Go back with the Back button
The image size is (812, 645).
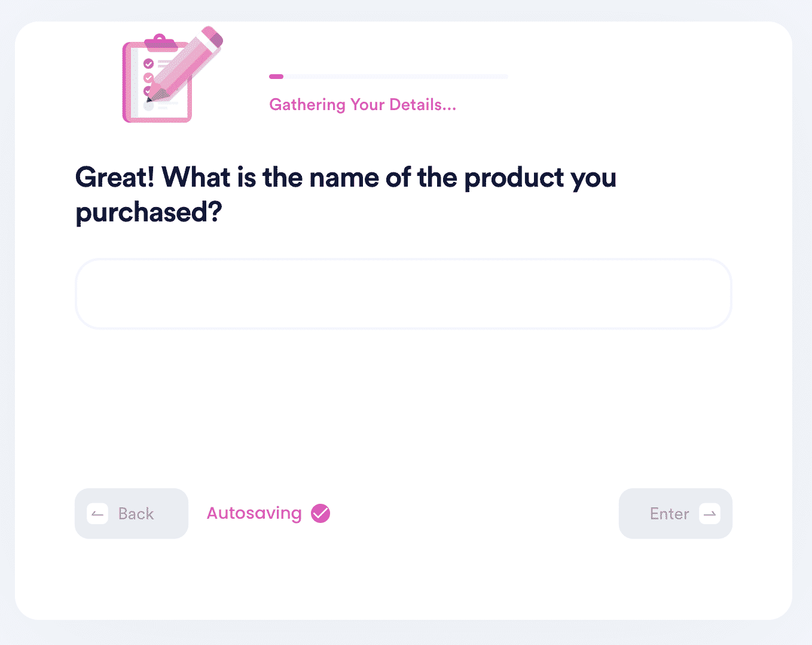click(x=132, y=513)
